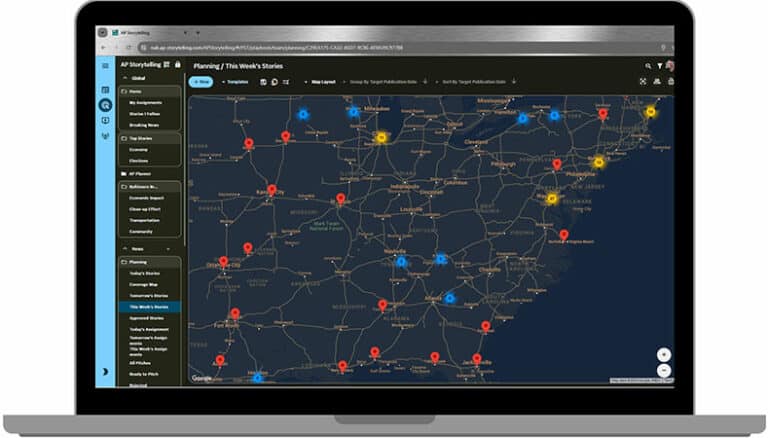Click the New button
Viewport: 768px width, 438px height.
coord(201,82)
